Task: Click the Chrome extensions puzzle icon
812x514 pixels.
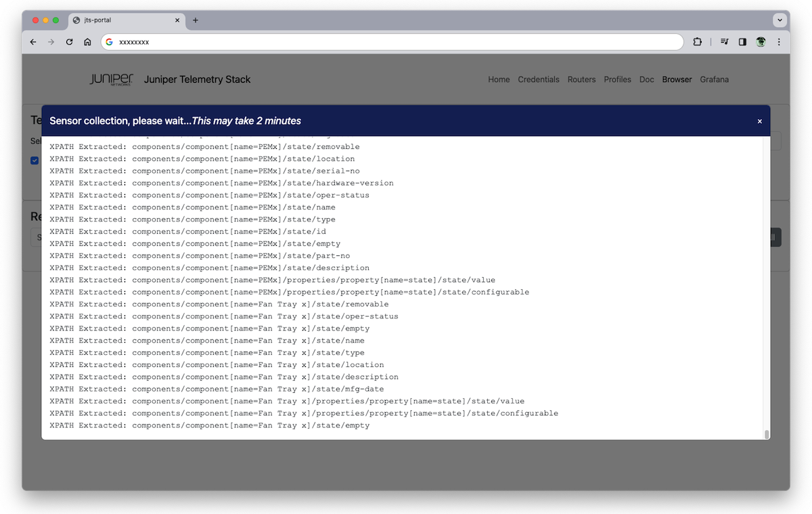Action: pyautogui.click(x=698, y=41)
